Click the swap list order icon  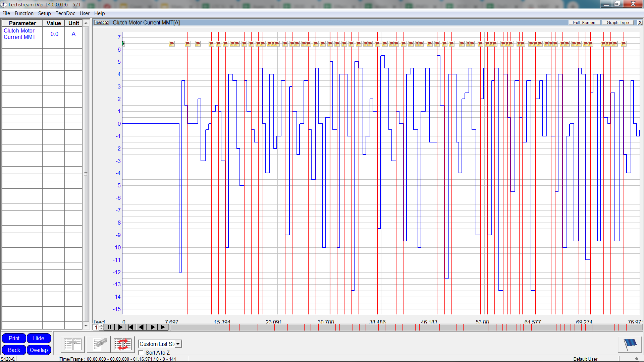tap(123, 344)
